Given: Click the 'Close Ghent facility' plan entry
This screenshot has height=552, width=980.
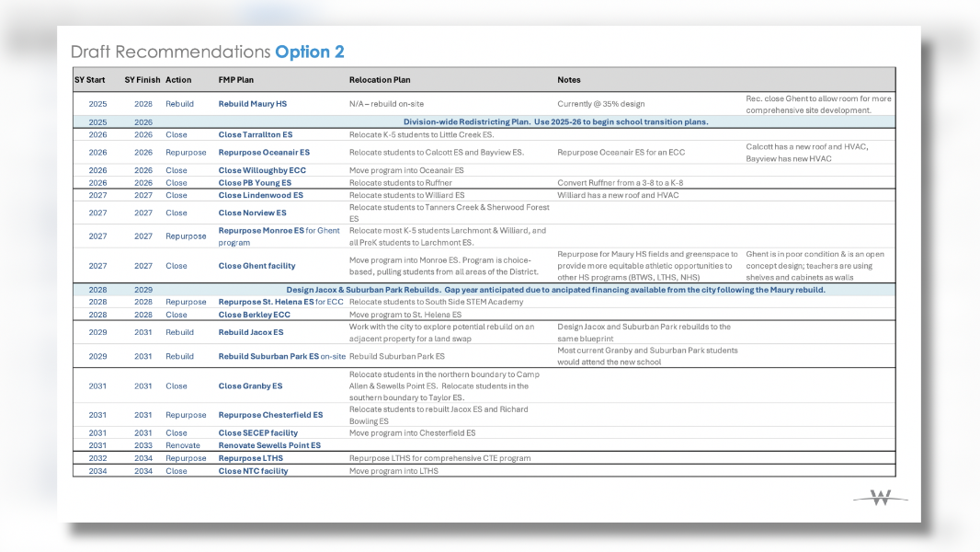Looking at the screenshot, I should pyautogui.click(x=256, y=266).
